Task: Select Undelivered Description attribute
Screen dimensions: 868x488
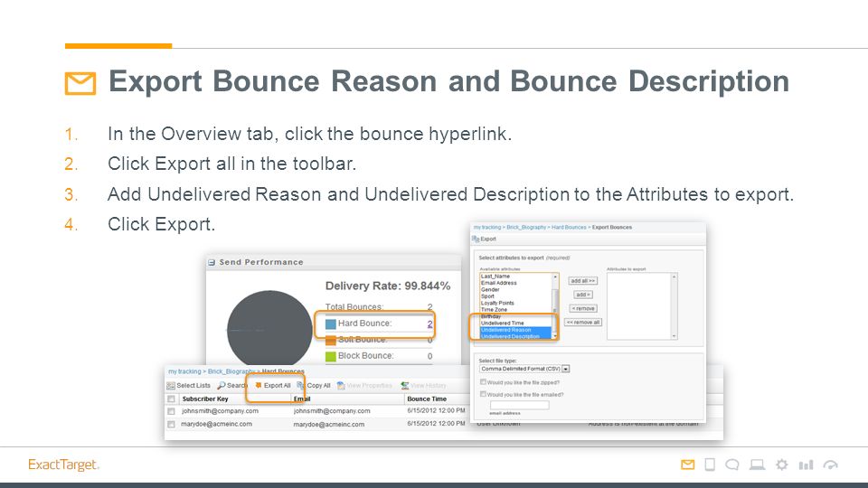Action: [x=516, y=336]
